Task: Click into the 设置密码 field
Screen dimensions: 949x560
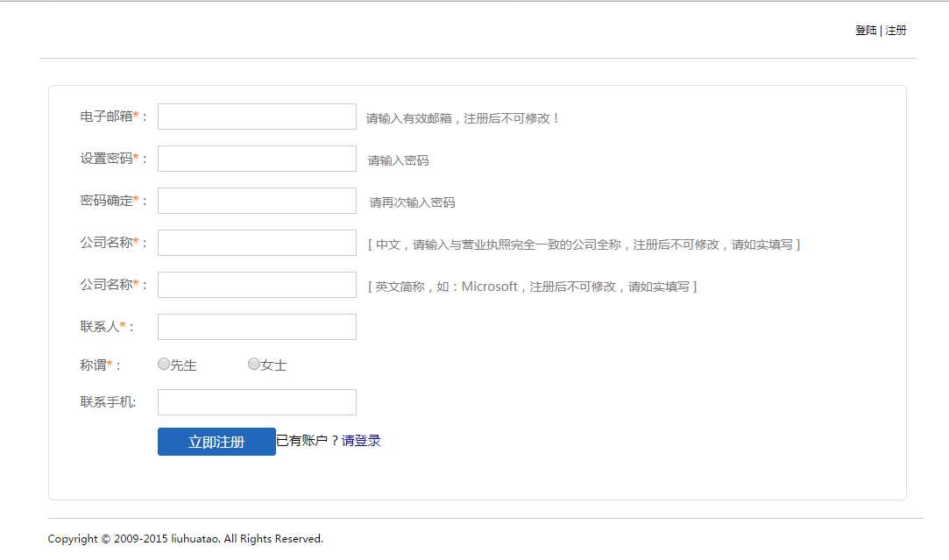Action: [257, 159]
